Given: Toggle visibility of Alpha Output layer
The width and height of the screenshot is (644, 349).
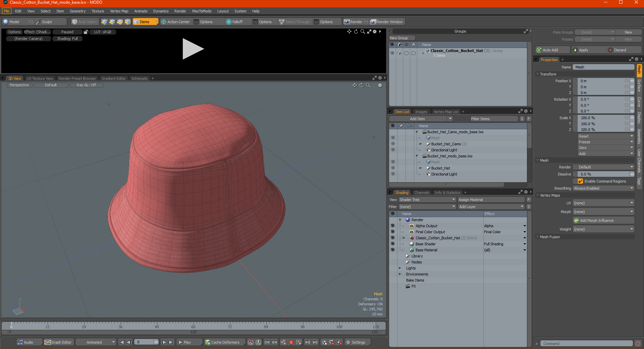Looking at the screenshot, I should click(392, 226).
